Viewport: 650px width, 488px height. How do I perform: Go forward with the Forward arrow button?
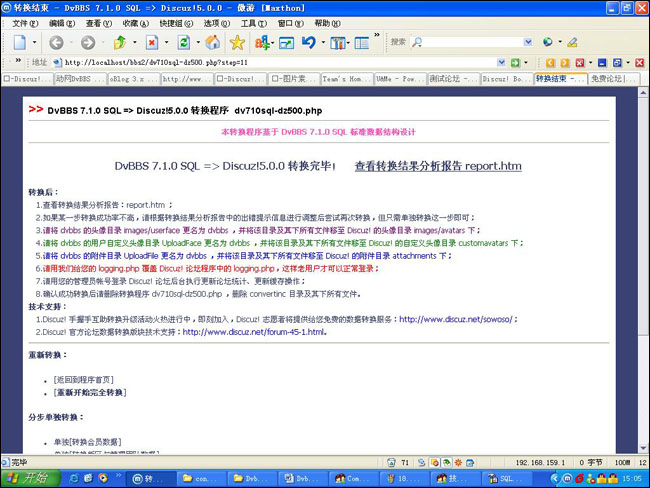pyautogui.click(x=88, y=42)
